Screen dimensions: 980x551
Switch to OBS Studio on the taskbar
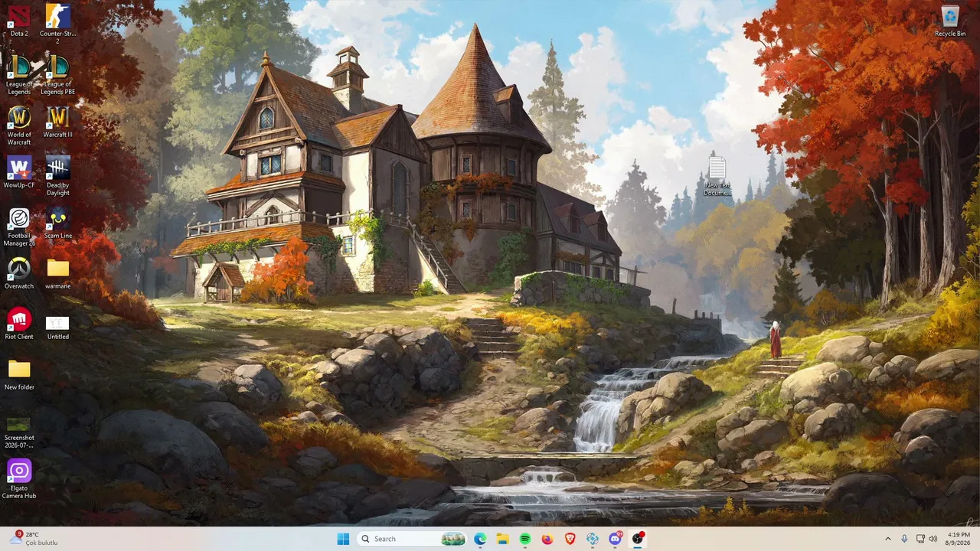click(x=638, y=539)
